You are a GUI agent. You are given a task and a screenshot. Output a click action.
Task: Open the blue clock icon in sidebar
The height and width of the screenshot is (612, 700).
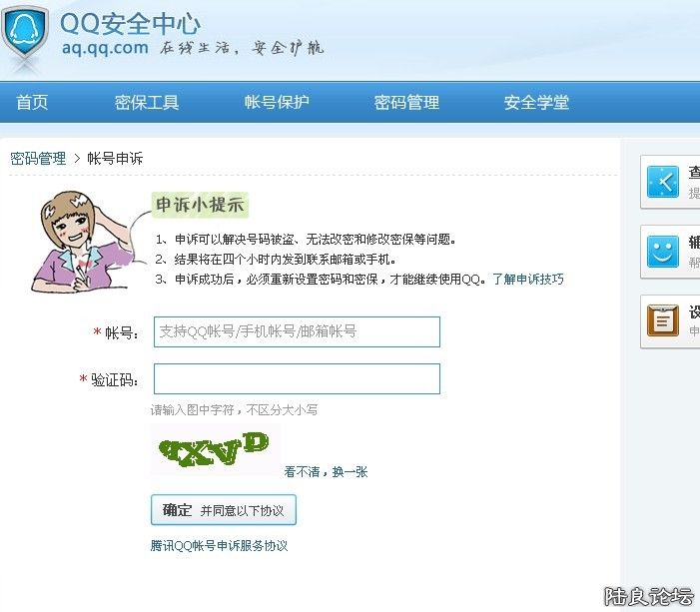pyautogui.click(x=663, y=182)
